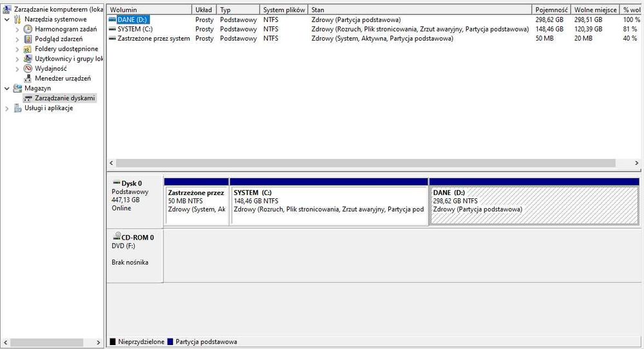Select the Zastrzeżone przez 50 MB partition block
The image size is (644, 349).
[x=196, y=202]
